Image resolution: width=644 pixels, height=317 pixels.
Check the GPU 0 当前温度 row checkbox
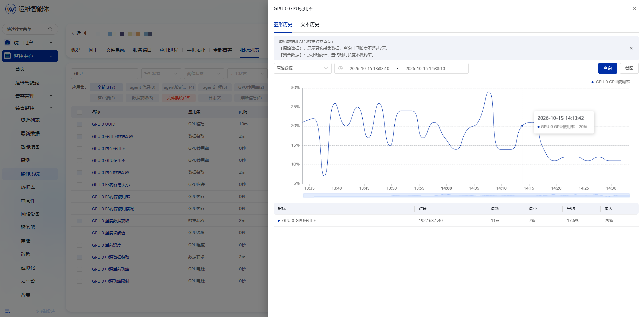coord(79,245)
